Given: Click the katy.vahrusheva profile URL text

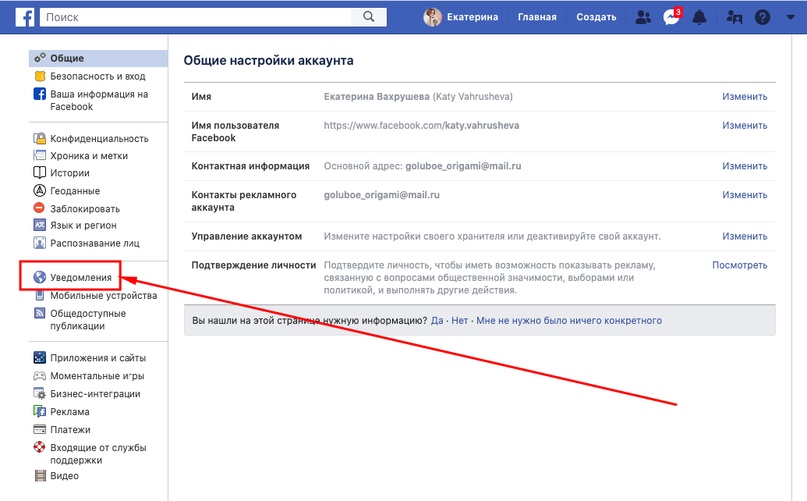Looking at the screenshot, I should pyautogui.click(x=421, y=125).
